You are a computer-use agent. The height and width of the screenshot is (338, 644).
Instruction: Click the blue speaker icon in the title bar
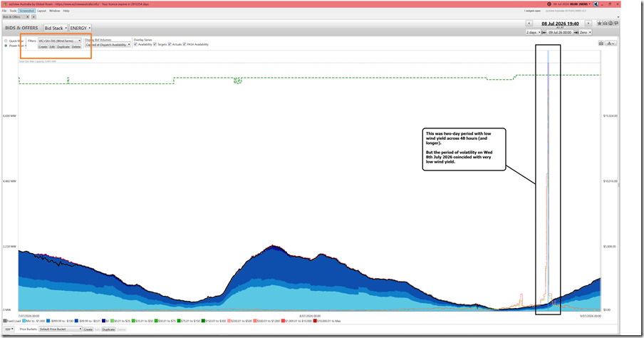point(596,4)
